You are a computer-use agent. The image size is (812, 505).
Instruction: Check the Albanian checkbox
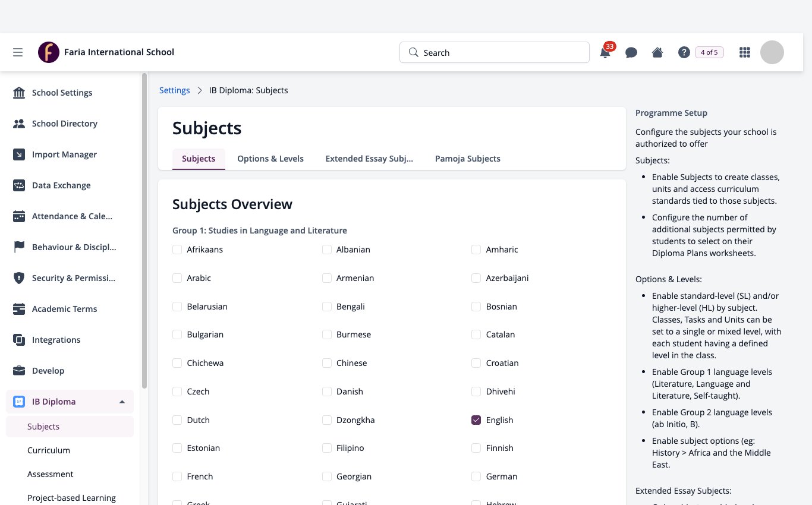327,250
